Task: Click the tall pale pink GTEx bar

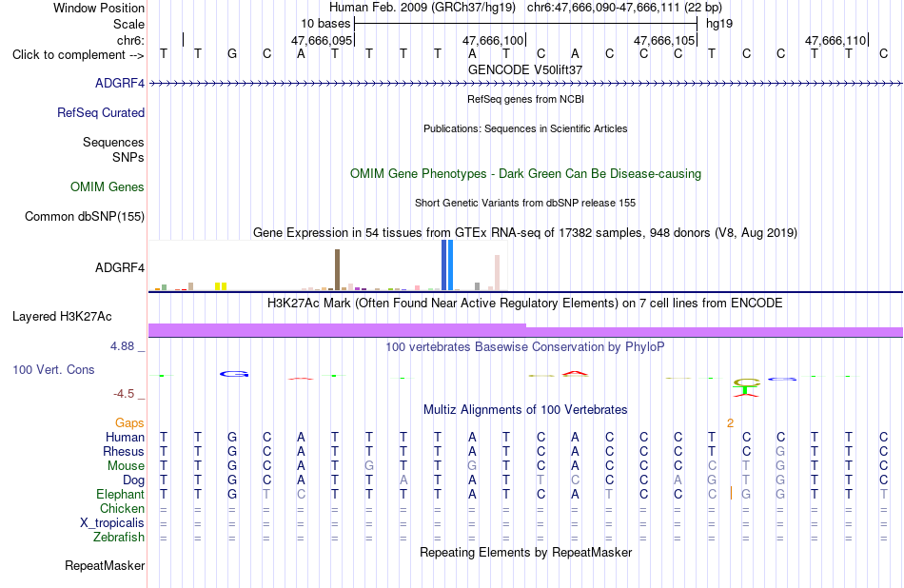Action: (497, 272)
